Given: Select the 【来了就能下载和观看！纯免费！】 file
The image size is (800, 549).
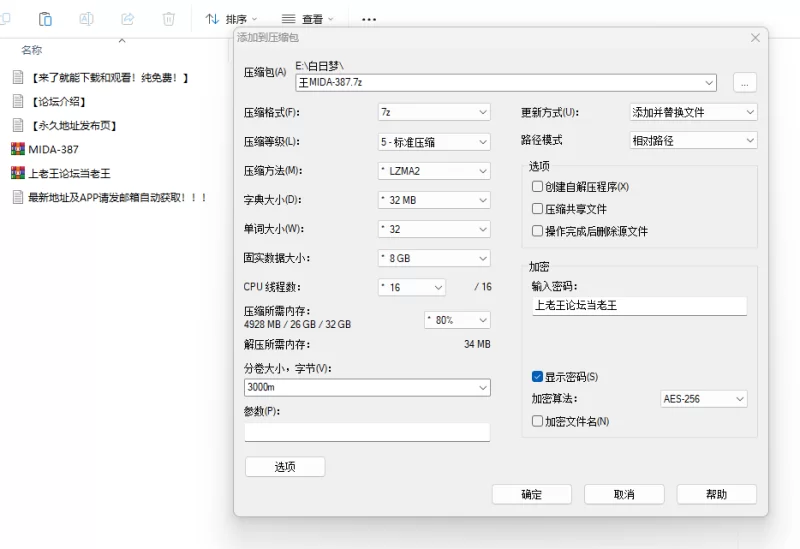Looking at the screenshot, I should (x=101, y=78).
